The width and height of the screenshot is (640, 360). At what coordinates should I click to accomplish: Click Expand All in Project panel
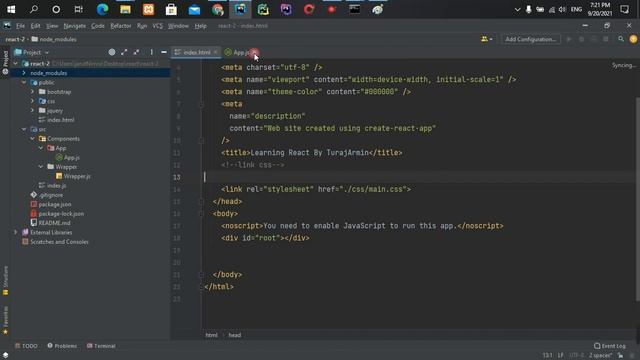124,52
